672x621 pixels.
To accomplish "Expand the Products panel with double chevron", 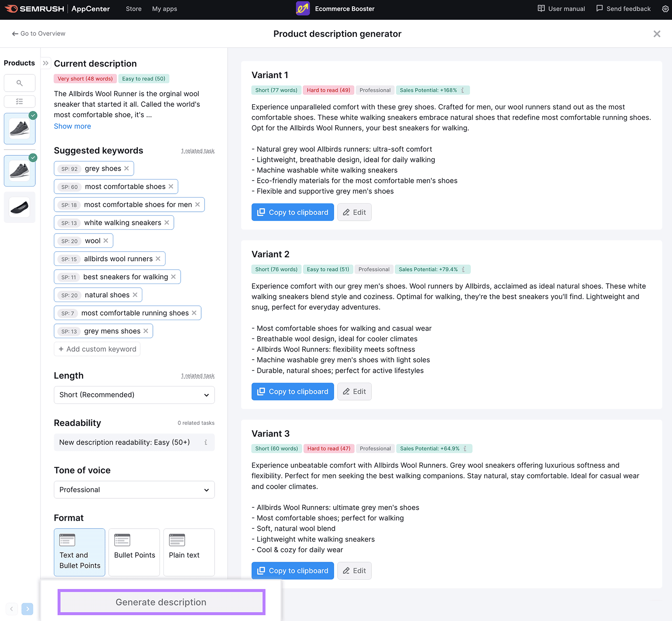I will 45,63.
